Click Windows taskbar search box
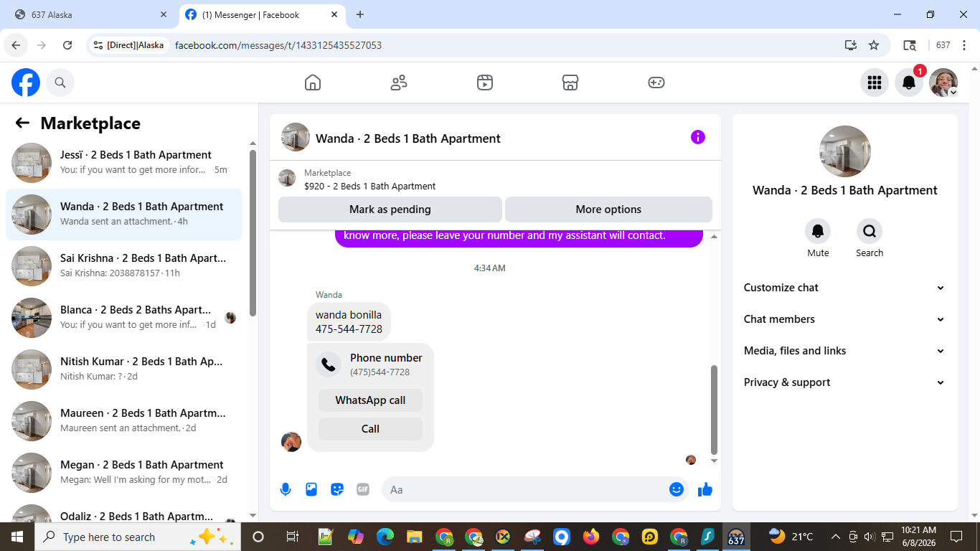Screen dimensions: 980x551 coord(136,537)
